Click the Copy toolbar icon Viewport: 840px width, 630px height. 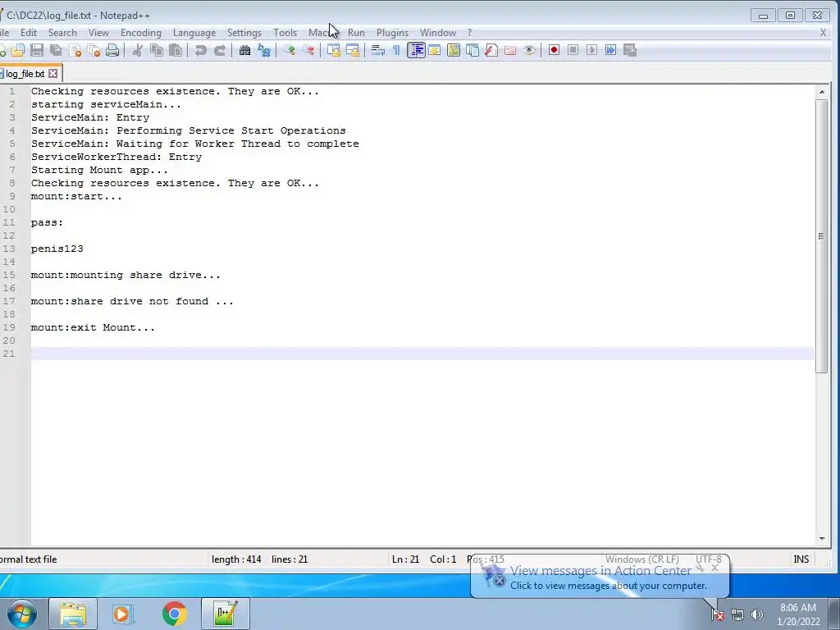157,50
